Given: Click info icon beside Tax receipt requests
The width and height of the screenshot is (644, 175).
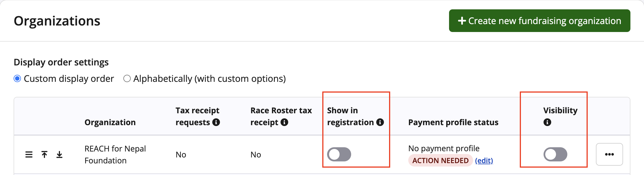Looking at the screenshot, I should coord(216,122).
